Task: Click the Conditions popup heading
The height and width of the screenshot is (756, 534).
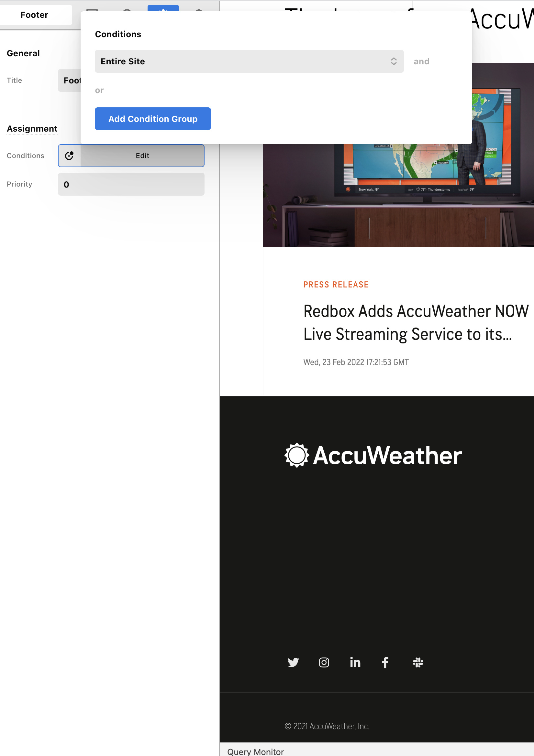Action: (x=118, y=34)
